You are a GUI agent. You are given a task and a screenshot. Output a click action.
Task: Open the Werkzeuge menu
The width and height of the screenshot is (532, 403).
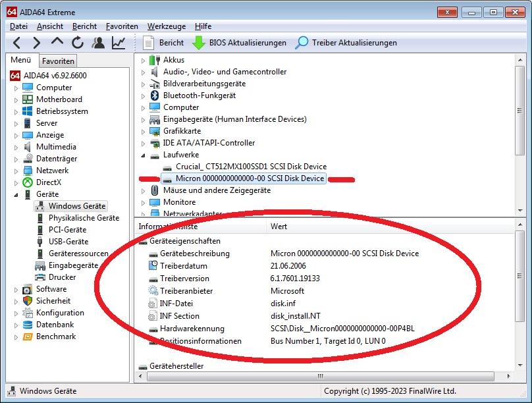[x=167, y=26]
